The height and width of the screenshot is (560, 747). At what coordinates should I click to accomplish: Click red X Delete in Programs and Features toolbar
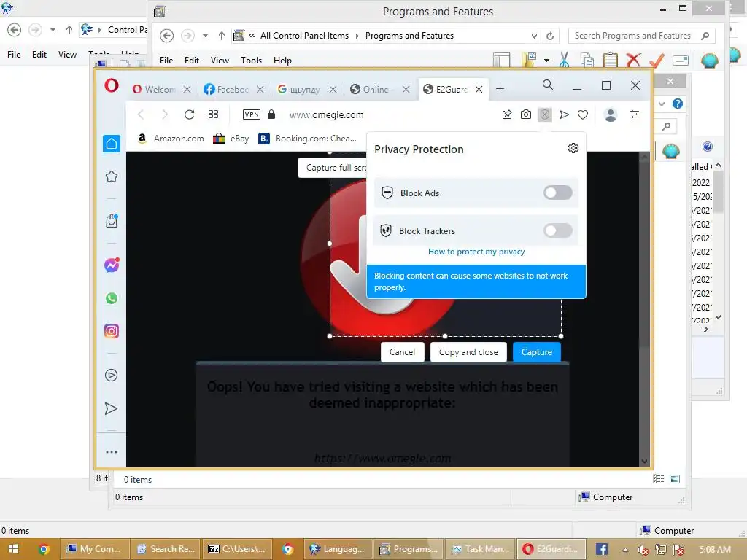633,60
